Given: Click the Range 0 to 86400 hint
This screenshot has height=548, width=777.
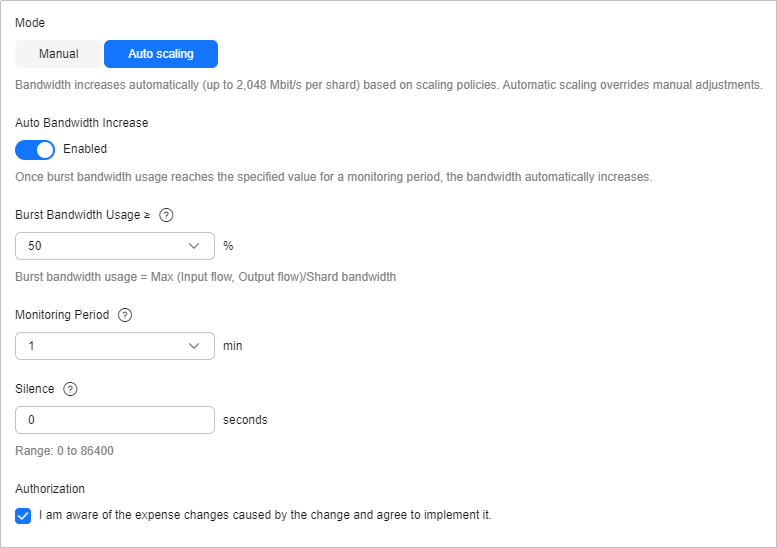Looking at the screenshot, I should point(64,451).
